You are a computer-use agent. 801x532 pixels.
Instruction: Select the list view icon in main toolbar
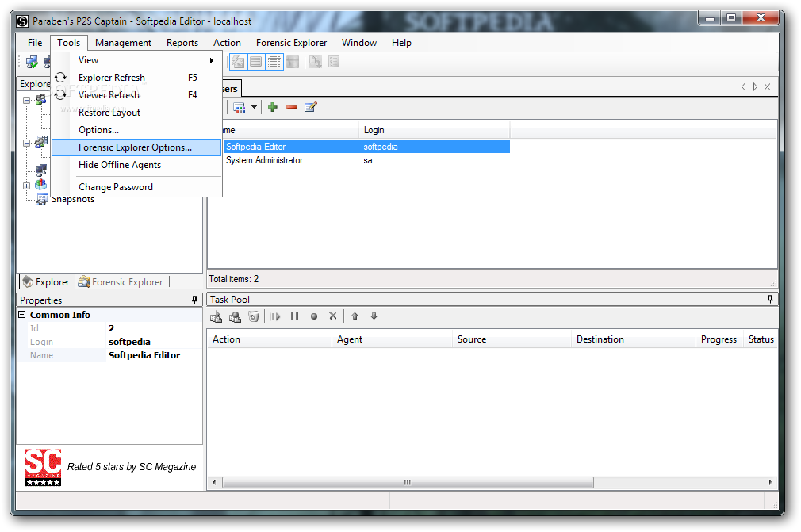(256, 63)
